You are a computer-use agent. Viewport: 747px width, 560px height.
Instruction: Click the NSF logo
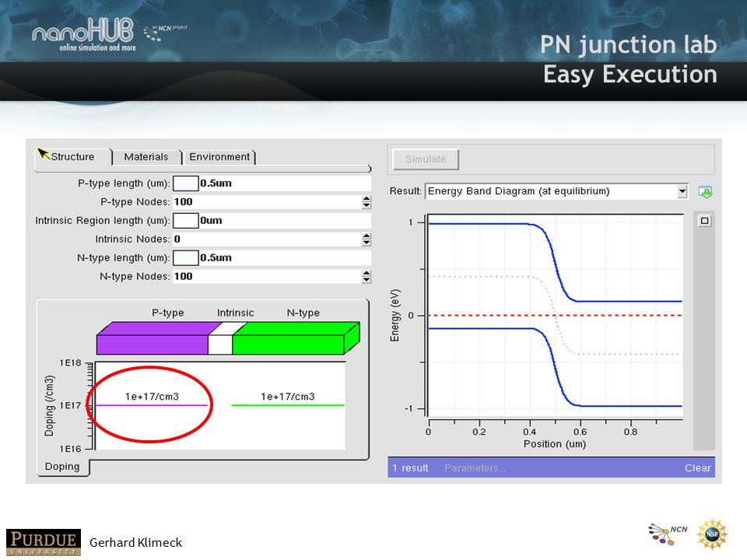click(712, 534)
